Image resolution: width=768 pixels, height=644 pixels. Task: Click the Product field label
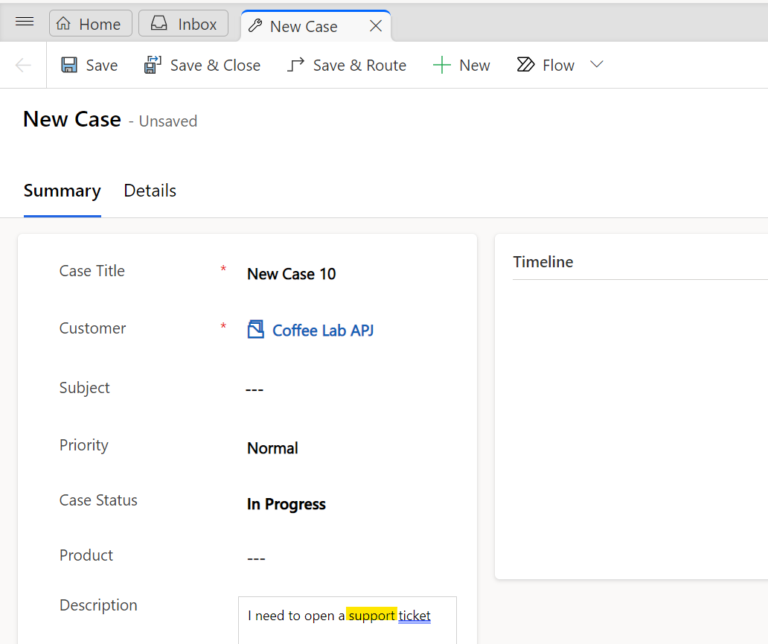pyautogui.click(x=86, y=555)
